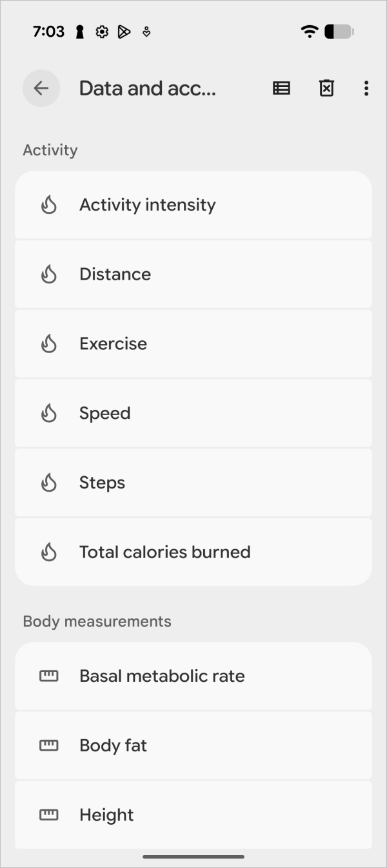This screenshot has width=387, height=868.
Task: Tap the flame icon beside Exercise
Action: (49, 343)
